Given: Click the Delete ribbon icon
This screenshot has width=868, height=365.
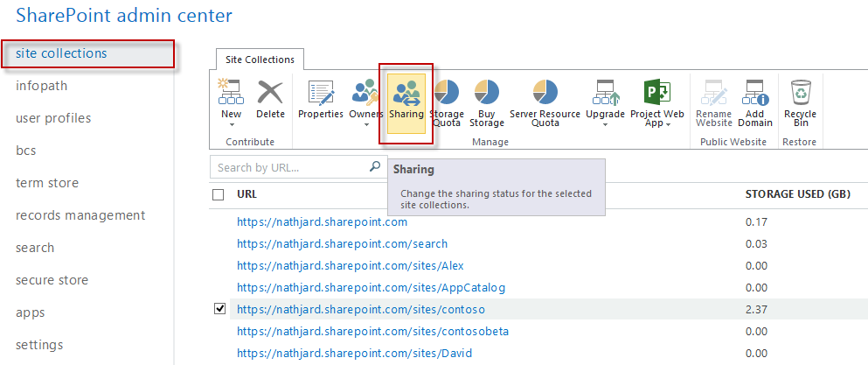Looking at the screenshot, I should pos(271,92).
